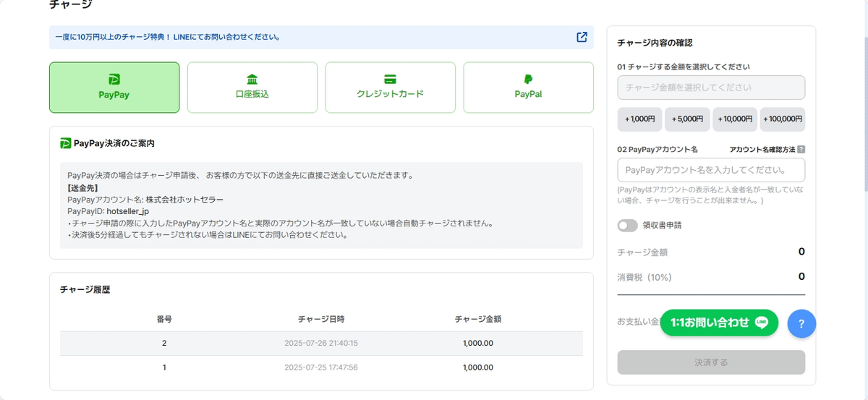Screen dimensions: 868x400
Task: Click the question mark icon beside アカウント名確認方法
Action: point(801,150)
